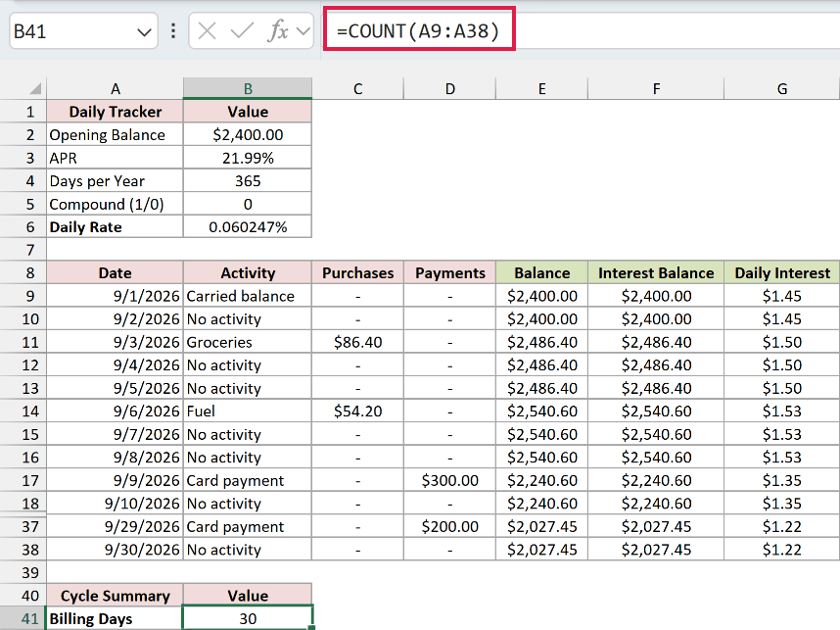Click the $86.40 purchase cell

[358, 342]
